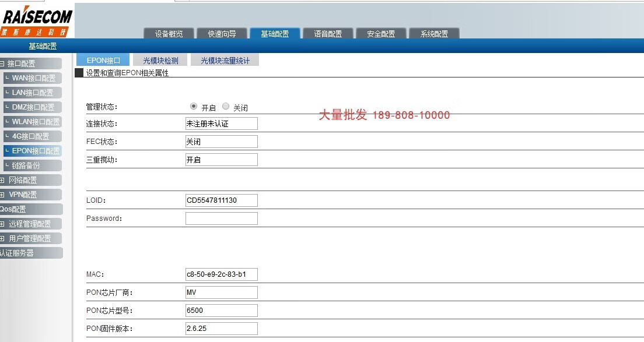644x342 pixels.
Task: Open WAN接口配置 in the sidebar
Action: (33, 78)
